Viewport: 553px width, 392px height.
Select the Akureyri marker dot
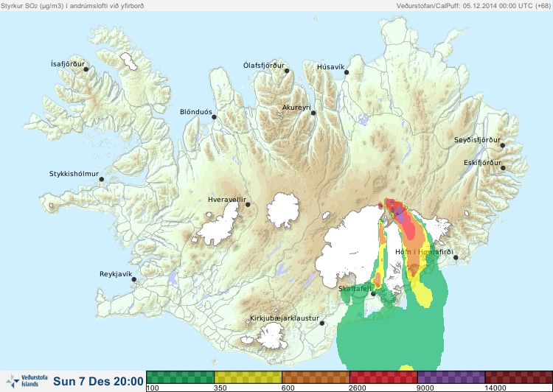313,113
